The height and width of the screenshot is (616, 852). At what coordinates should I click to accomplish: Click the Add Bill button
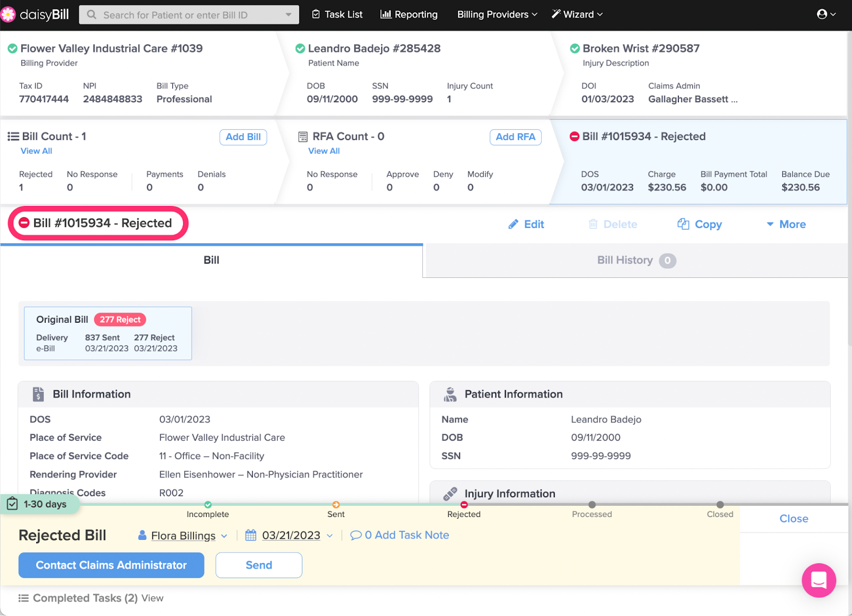tap(243, 137)
